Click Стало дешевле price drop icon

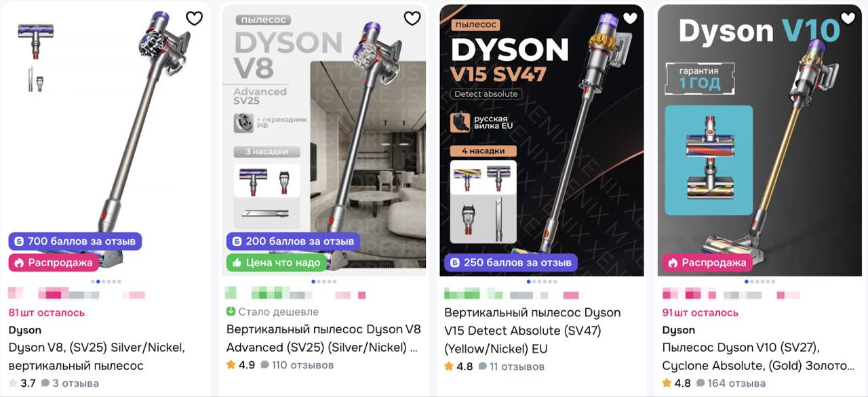231,312
